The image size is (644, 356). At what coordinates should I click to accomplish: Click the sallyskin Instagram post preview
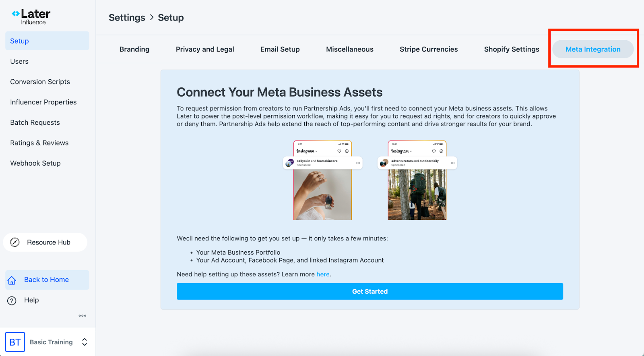322,179
